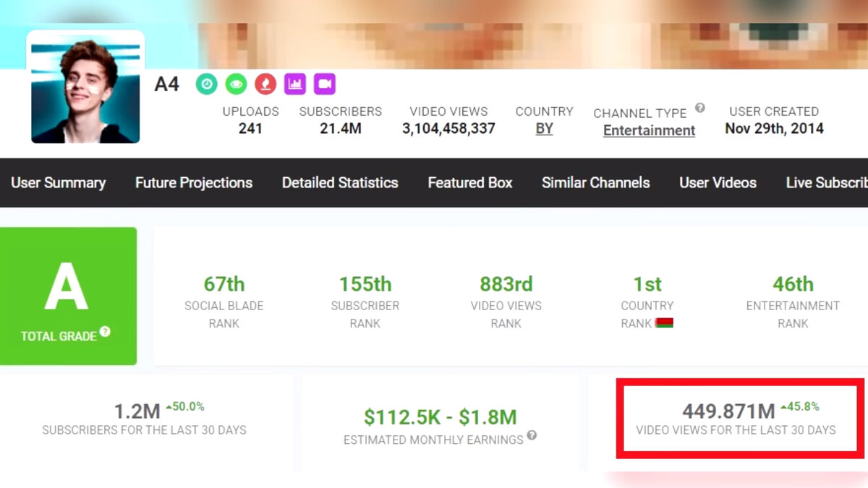Screen dimensions: 868x488
Task: Open the Detailed Statistics tab
Action: (340, 183)
